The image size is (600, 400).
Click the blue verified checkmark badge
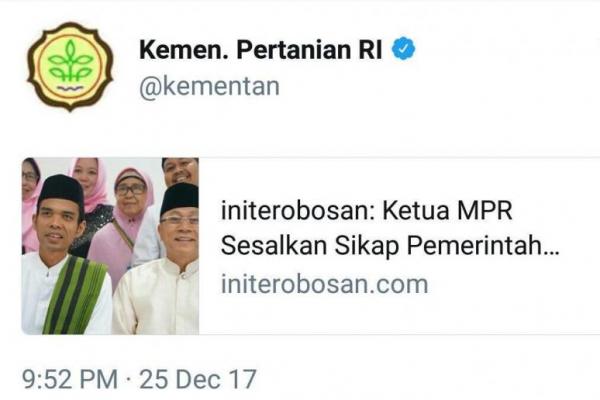click(403, 49)
